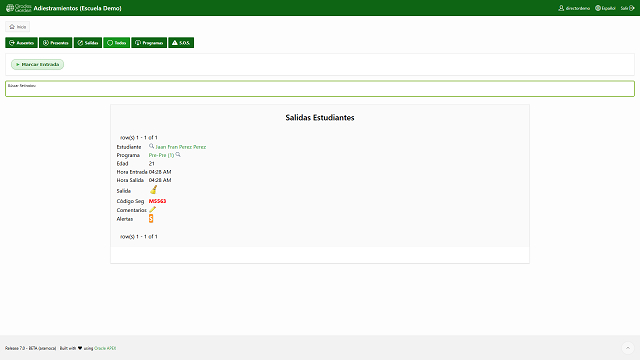
Task: Select the Todos tab
Action: (x=117, y=43)
